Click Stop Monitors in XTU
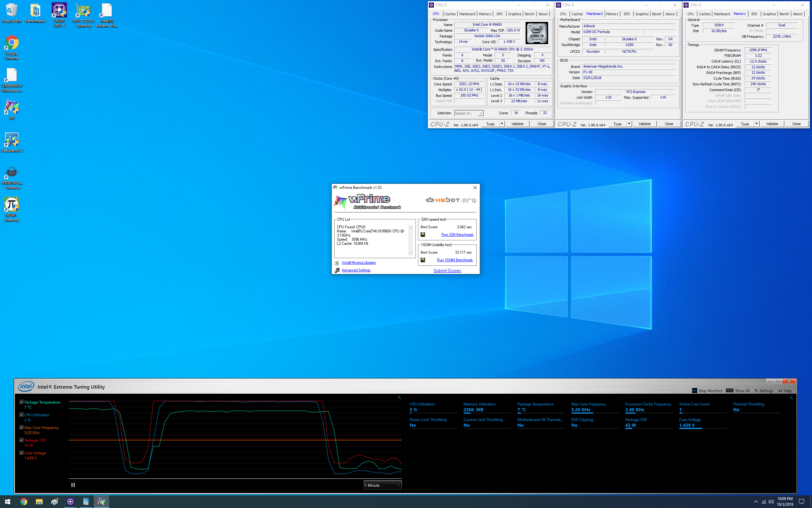 [707, 391]
